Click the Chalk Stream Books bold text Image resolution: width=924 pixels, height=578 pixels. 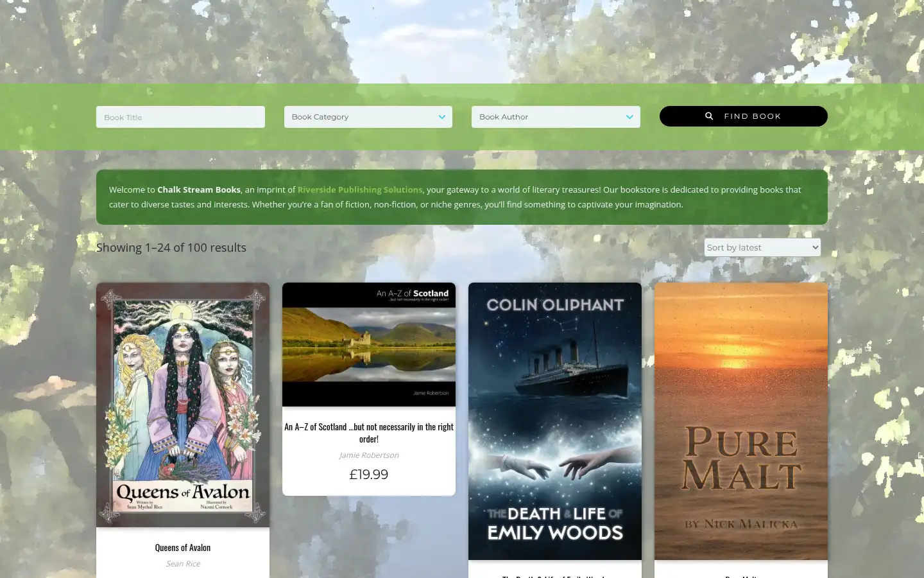[199, 189]
